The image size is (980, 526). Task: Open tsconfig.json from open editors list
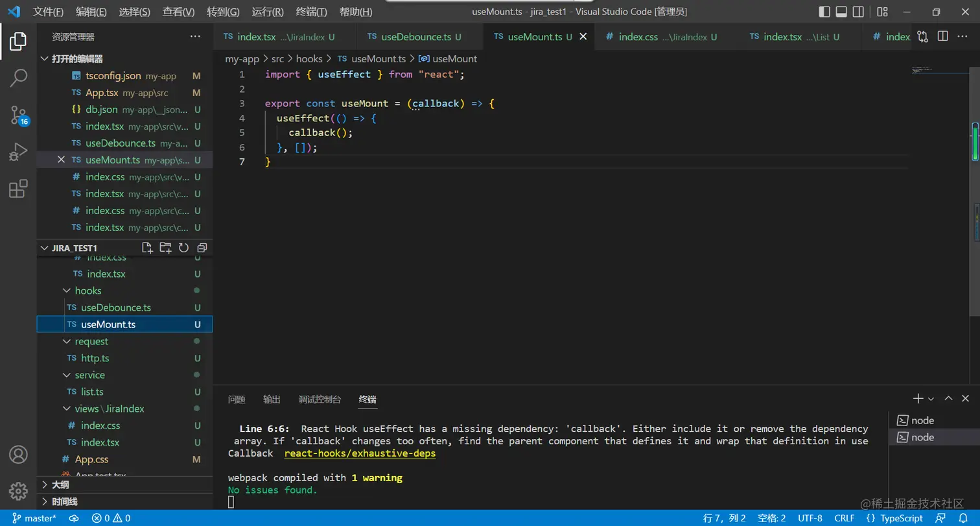[124, 76]
